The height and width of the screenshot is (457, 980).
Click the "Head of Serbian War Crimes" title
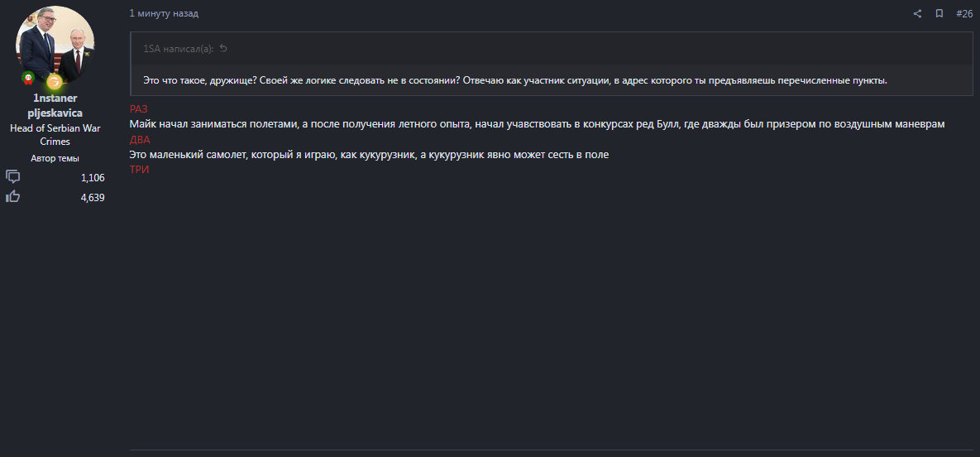tap(55, 135)
